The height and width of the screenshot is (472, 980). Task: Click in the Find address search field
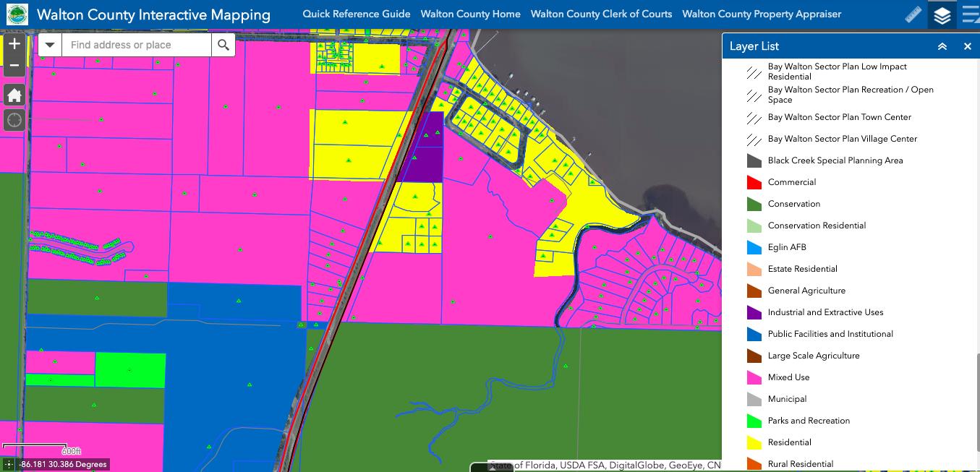coord(137,45)
